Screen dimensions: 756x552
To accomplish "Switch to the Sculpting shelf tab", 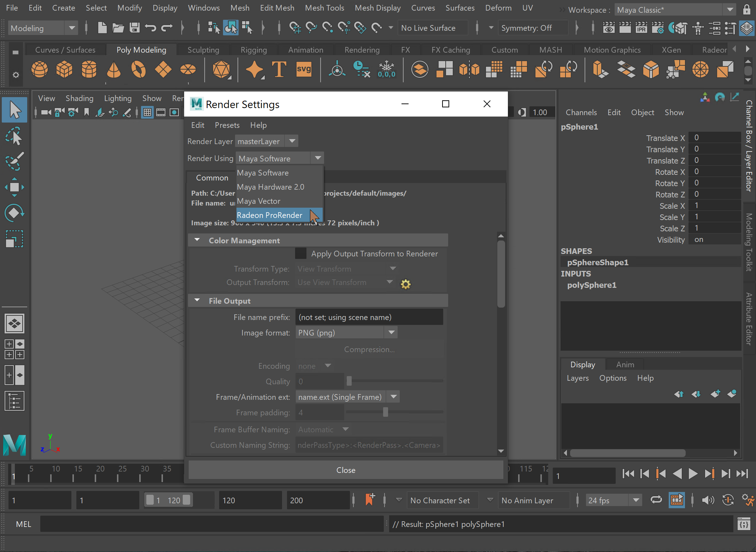I will tap(203, 50).
